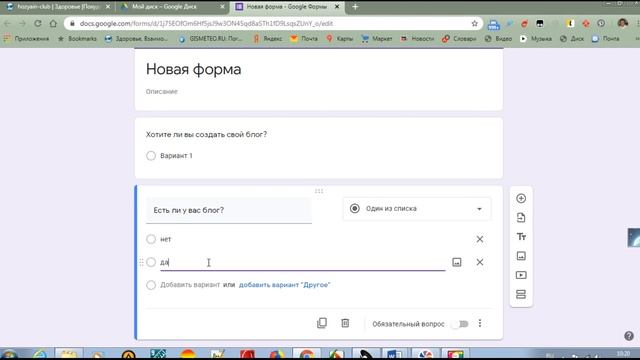Go back in browser history
This screenshot has height=360, width=640.
tap(7, 24)
